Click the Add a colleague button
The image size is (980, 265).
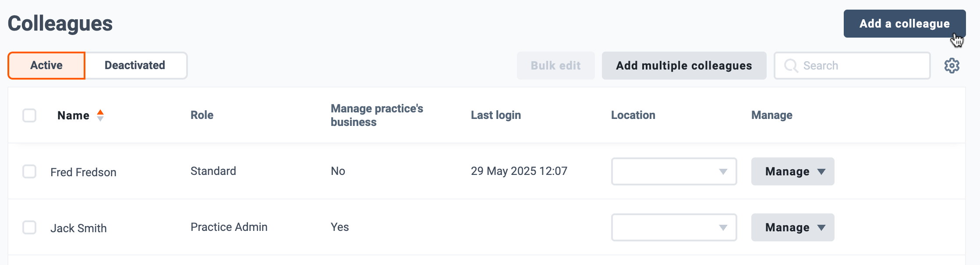(905, 24)
